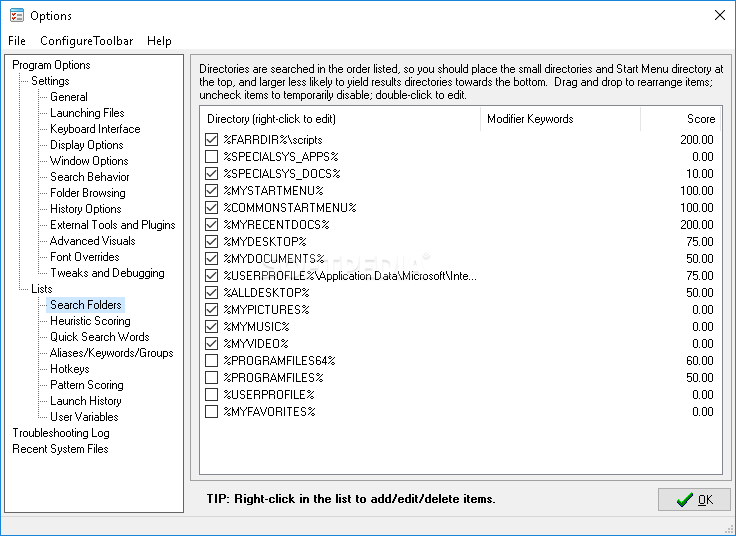Open Window Options page
The image size is (736, 536).
coord(89,161)
